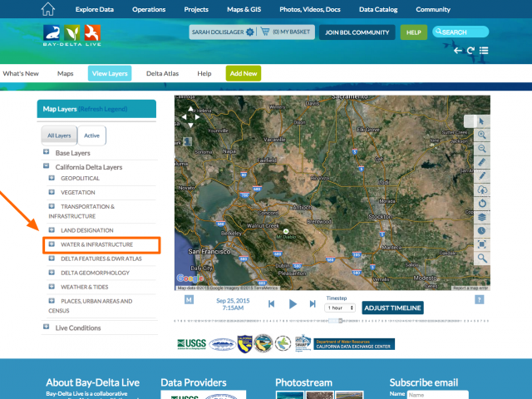
Task: Click the timeline slider handle
Action: (340, 321)
